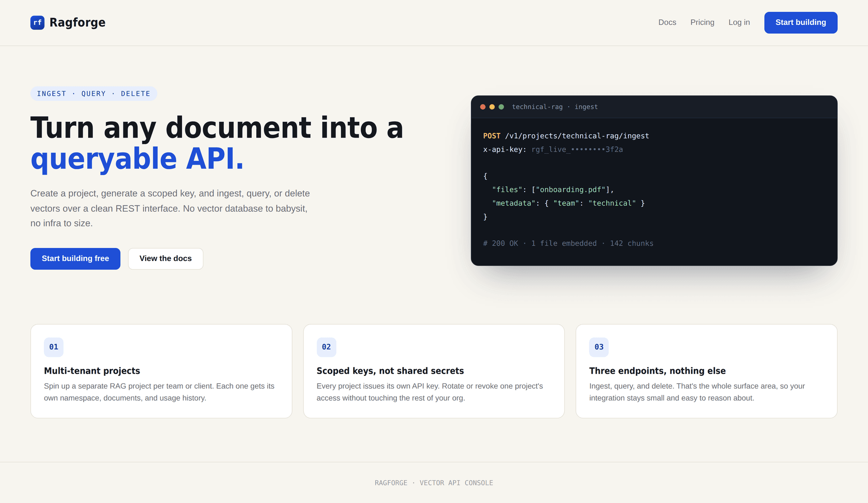
Task: Click the 200 OK response comment
Action: click(568, 243)
